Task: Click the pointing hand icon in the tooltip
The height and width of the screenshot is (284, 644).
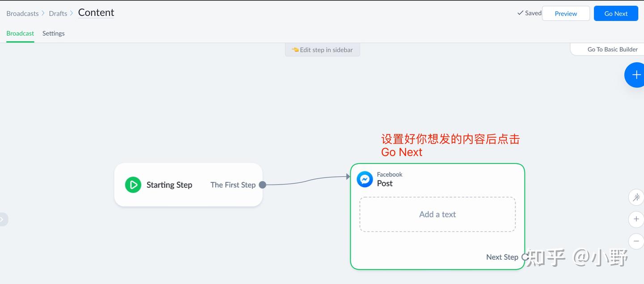Action: [295, 50]
